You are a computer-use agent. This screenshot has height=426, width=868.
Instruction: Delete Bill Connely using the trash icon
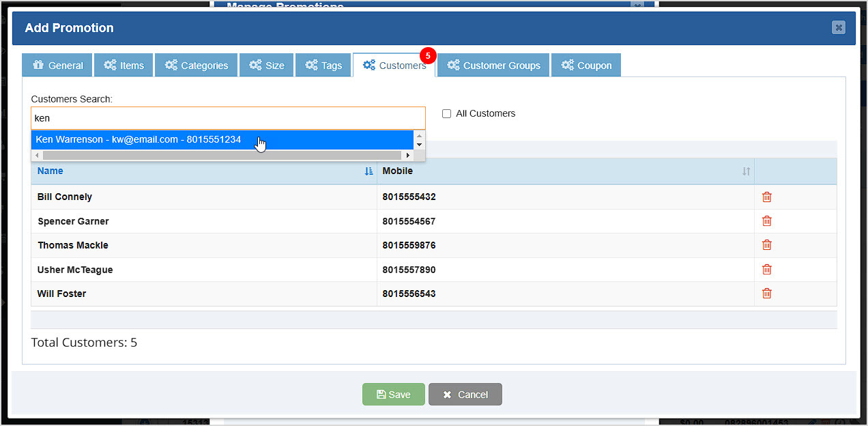tap(766, 197)
